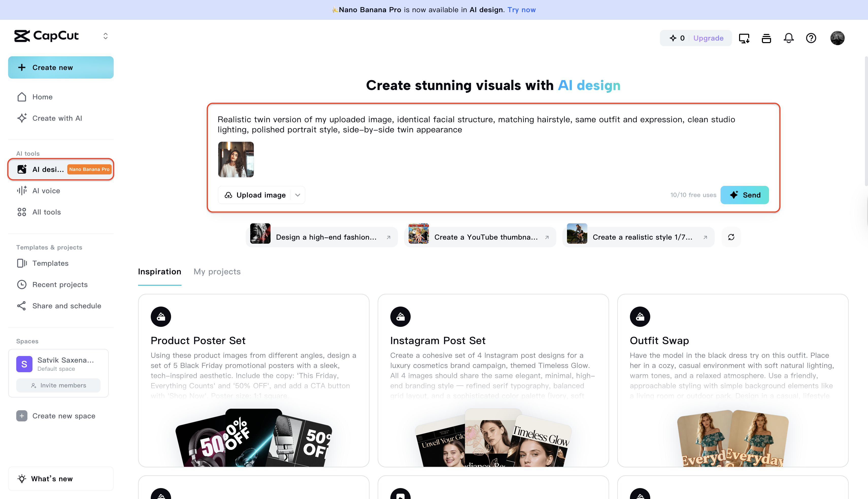
Task: Click the Create new button
Action: (x=61, y=67)
